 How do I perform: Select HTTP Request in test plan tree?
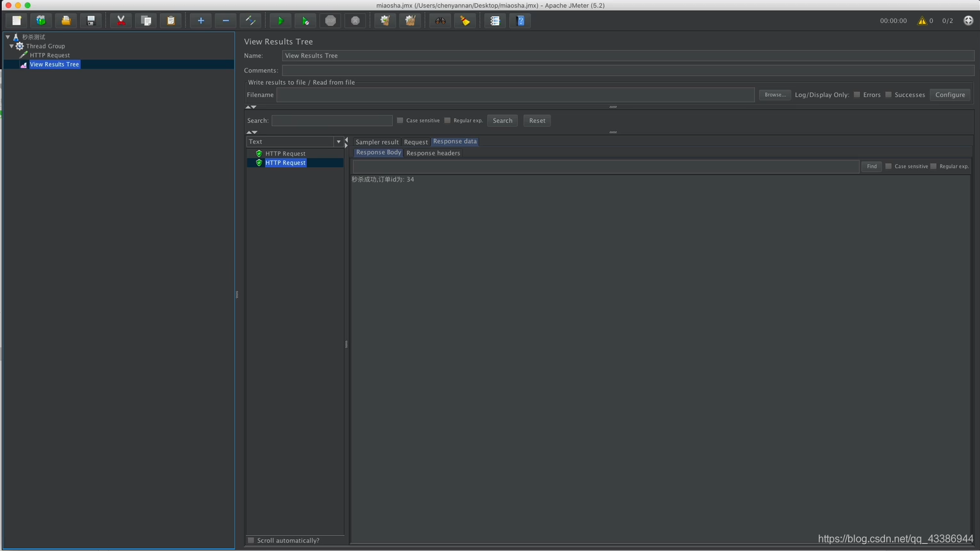(50, 55)
